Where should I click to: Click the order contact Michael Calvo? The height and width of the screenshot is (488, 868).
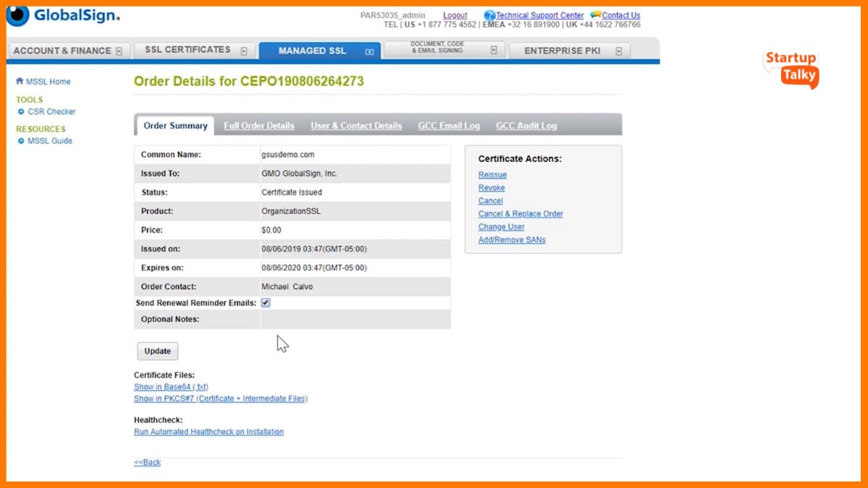pyautogui.click(x=287, y=287)
